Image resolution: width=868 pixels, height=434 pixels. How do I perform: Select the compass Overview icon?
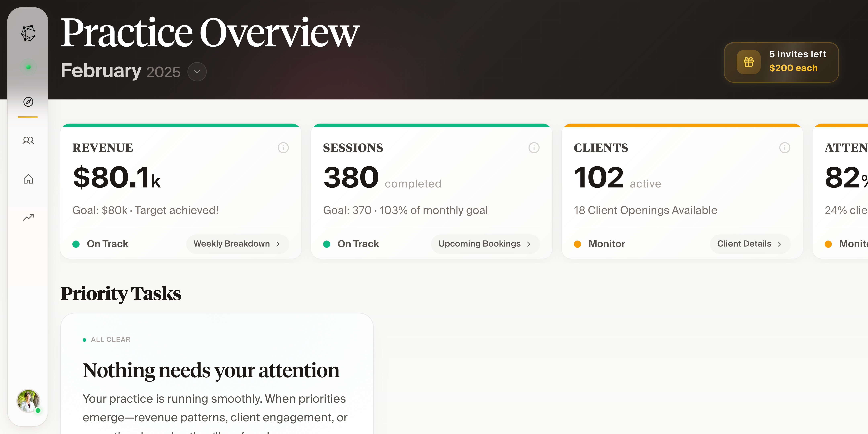coord(28,102)
